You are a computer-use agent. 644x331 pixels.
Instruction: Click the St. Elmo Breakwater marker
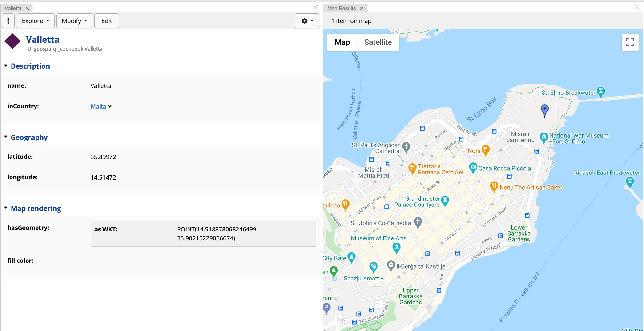(600, 92)
